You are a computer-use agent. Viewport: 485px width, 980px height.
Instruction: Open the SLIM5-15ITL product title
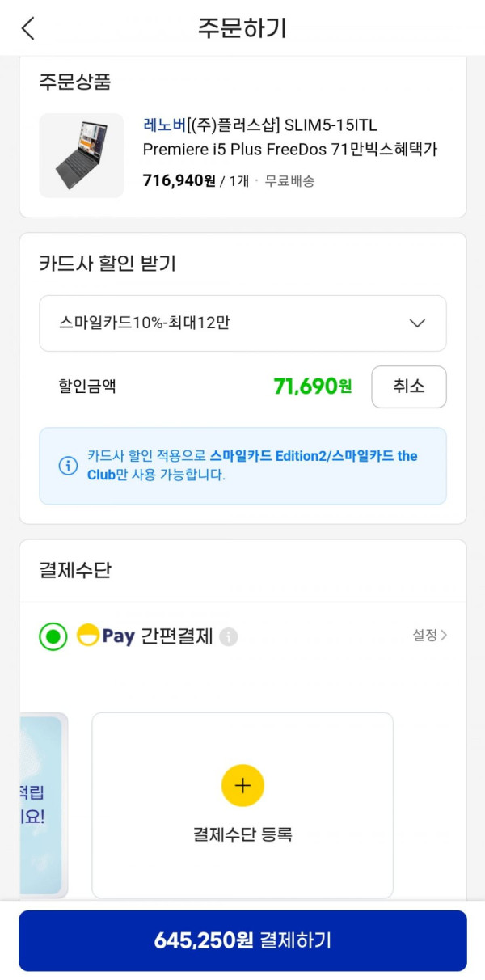click(x=290, y=137)
